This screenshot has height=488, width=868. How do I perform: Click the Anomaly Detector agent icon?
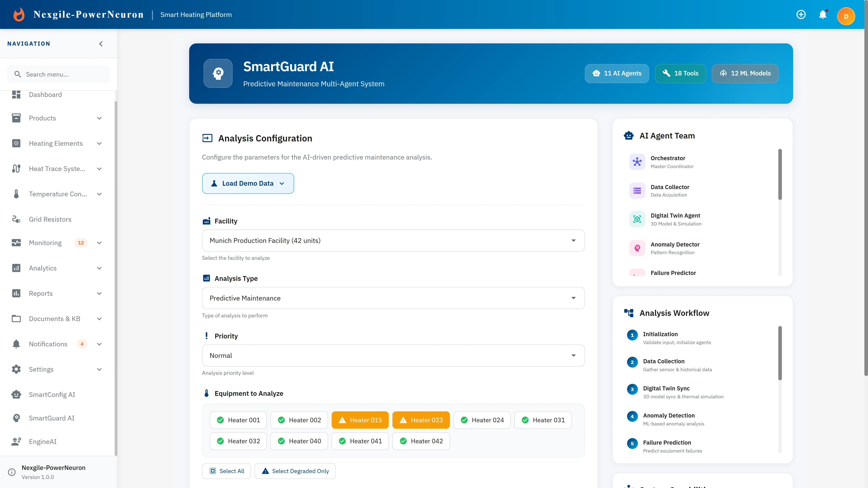point(637,248)
